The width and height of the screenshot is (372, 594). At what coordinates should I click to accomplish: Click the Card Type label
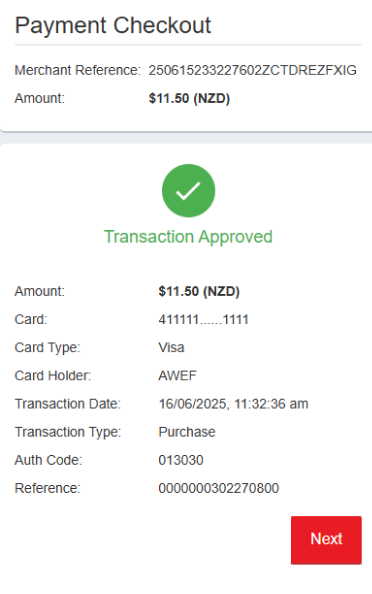47,348
